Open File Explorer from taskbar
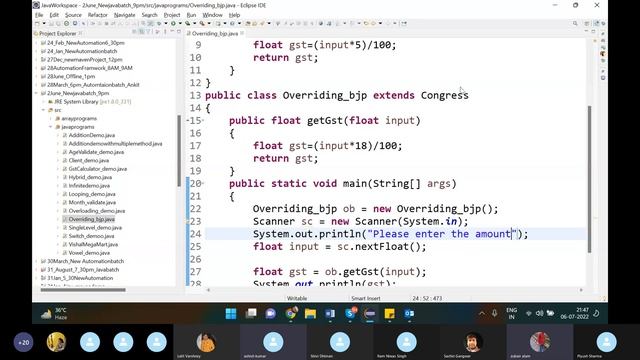Image resolution: width=640 pixels, height=360 pixels. pos(310,313)
